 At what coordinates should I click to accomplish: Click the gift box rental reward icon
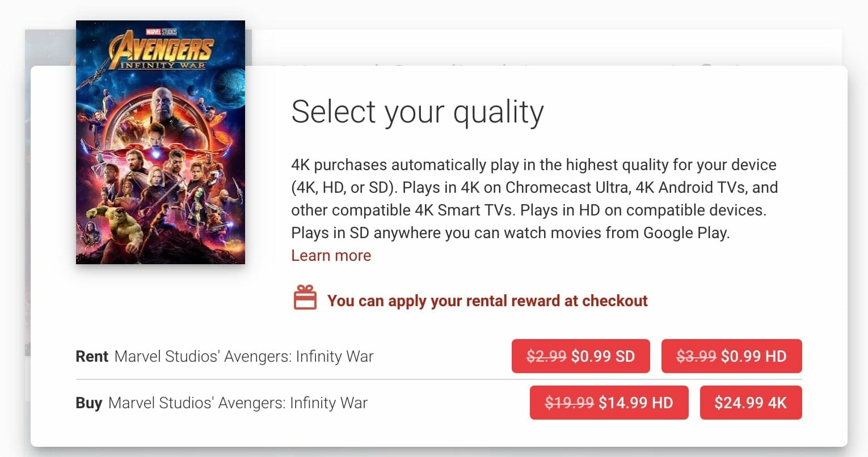click(x=305, y=298)
